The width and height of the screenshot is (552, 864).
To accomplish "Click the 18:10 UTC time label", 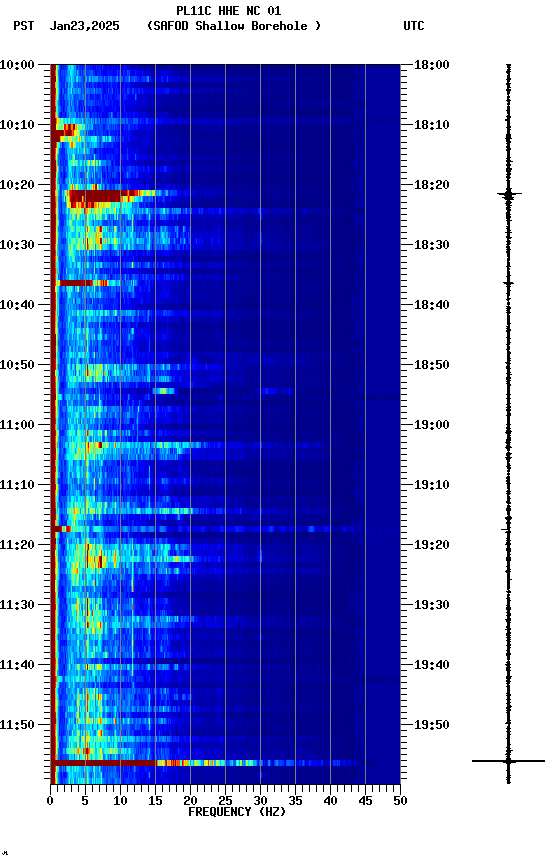I will click(x=432, y=125).
